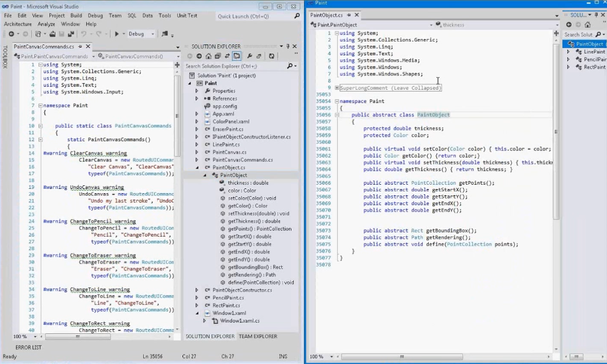Open Paint.PaintCanvasCommands class dropdown
607x364 pixels.
[93, 56]
